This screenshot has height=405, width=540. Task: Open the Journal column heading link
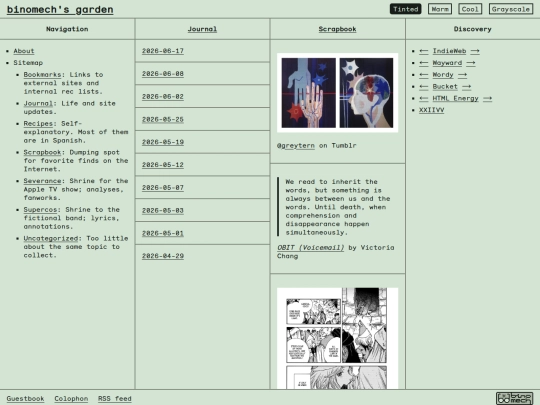202,29
